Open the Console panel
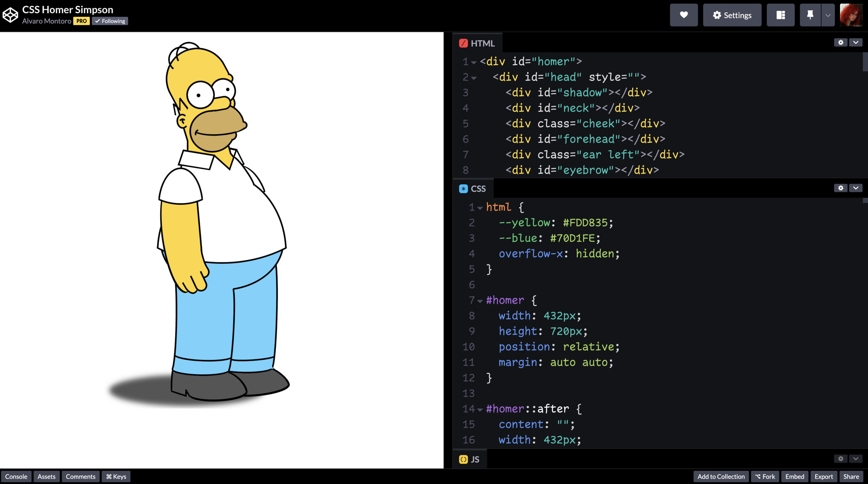This screenshot has width=868, height=484. 16,476
